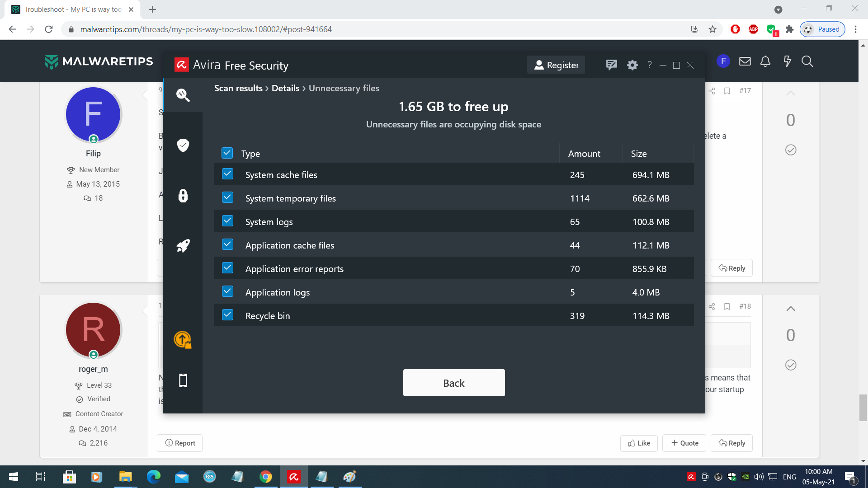Open Avira help question mark
This screenshot has width=868, height=488.
pos(649,65)
